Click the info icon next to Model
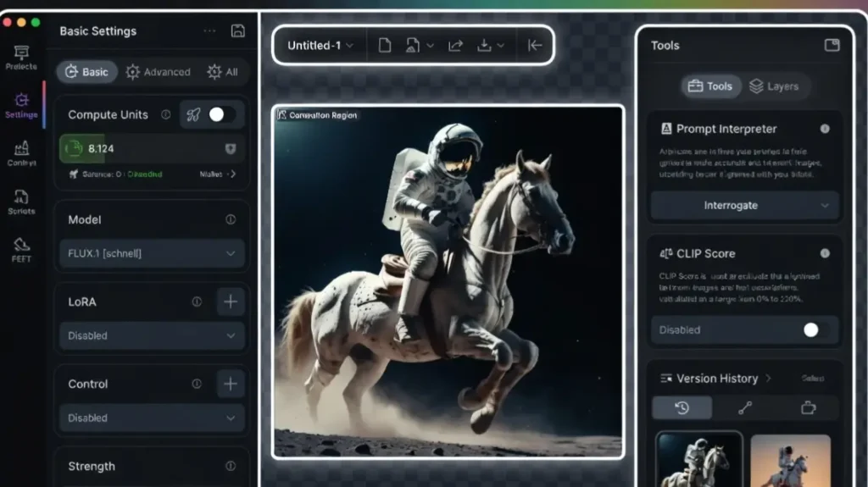 (x=230, y=219)
